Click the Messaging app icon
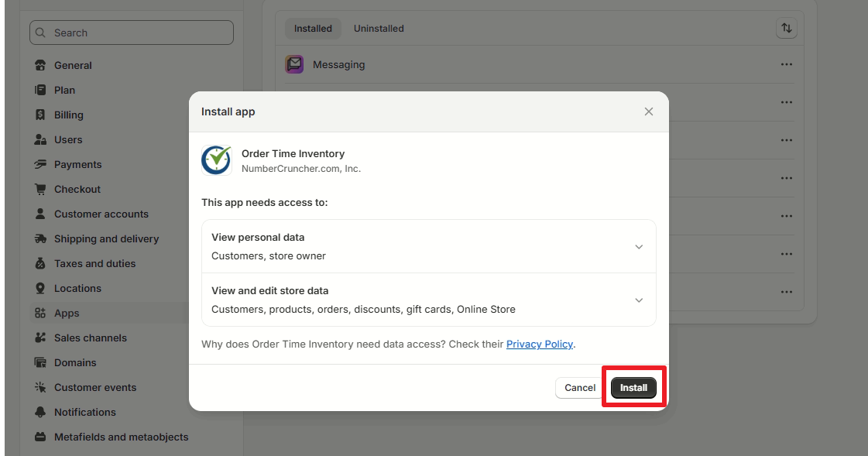The image size is (868, 456). tap(294, 65)
